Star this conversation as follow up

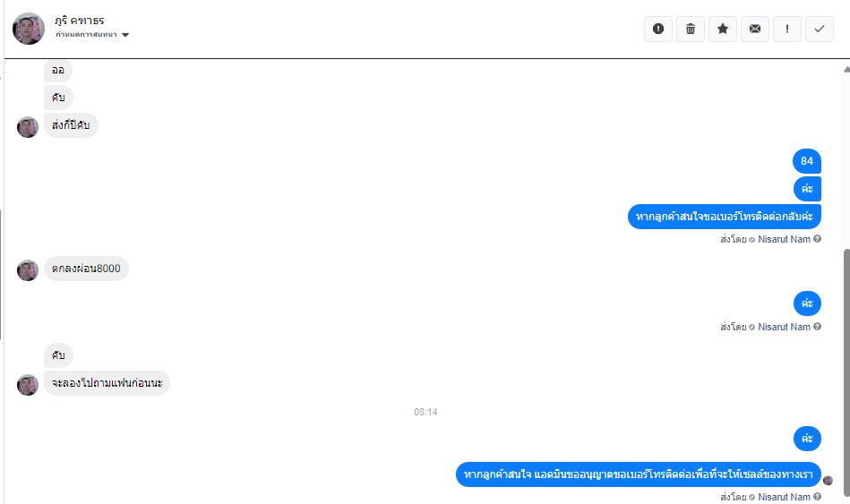point(723,29)
